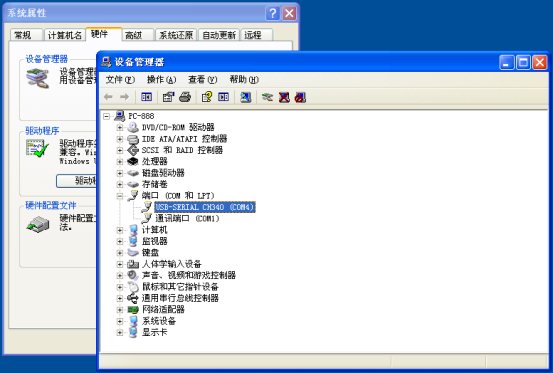553x373 pixels.
Task: Open the 操作(A) menu
Action: [162, 80]
